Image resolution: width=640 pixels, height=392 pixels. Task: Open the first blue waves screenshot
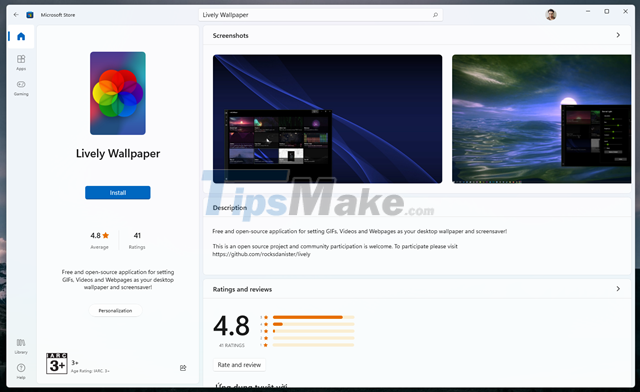point(327,119)
